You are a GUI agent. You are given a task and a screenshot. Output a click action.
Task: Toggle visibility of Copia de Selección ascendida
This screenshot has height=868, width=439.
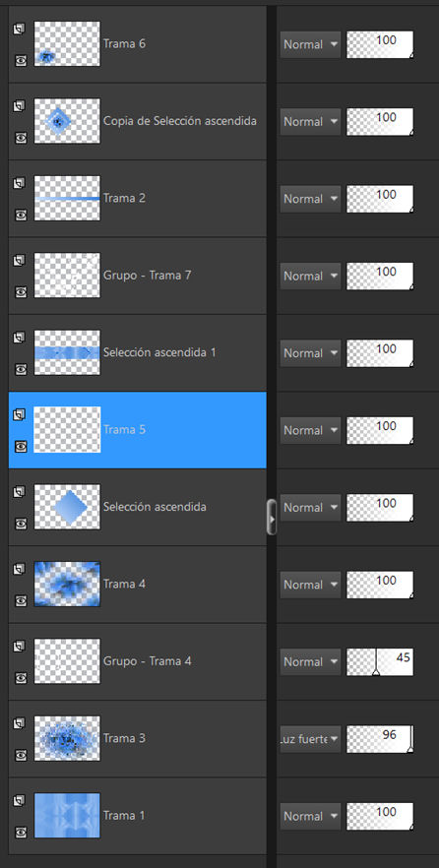coord(21,138)
